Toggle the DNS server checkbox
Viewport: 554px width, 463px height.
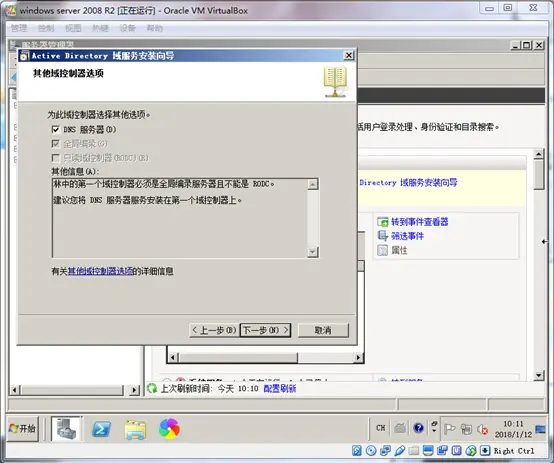click(x=55, y=130)
